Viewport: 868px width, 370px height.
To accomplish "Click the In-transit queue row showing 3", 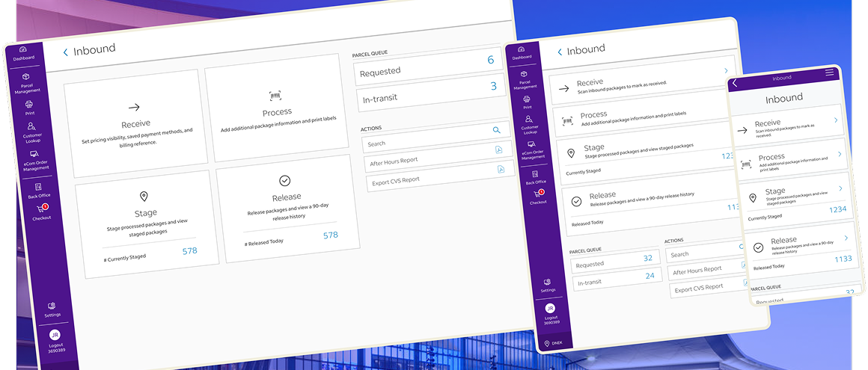I will click(x=430, y=96).
